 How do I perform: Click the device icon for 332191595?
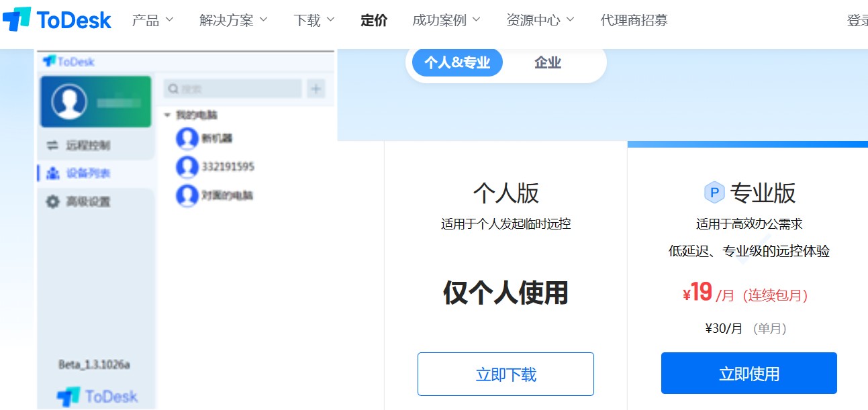tap(187, 167)
